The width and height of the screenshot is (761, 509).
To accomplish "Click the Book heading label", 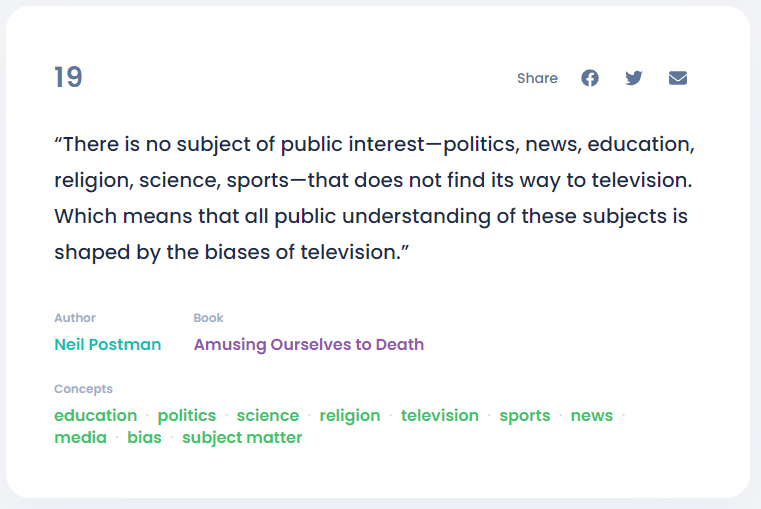I will 208,318.
